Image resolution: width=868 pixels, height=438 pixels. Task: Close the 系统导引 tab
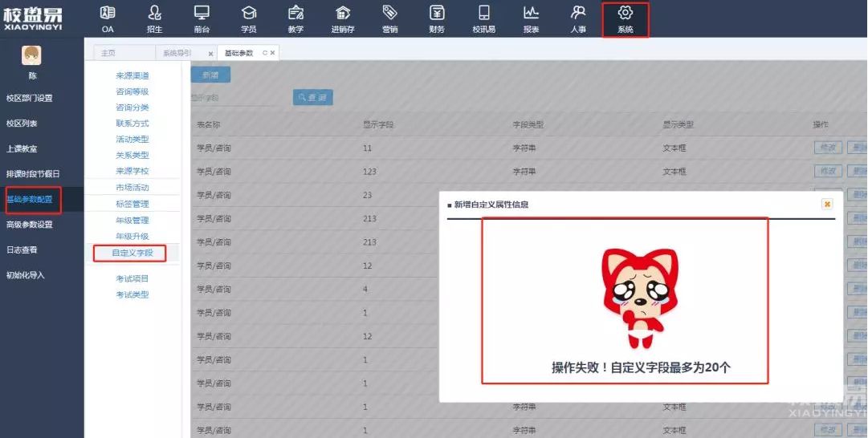(x=210, y=54)
